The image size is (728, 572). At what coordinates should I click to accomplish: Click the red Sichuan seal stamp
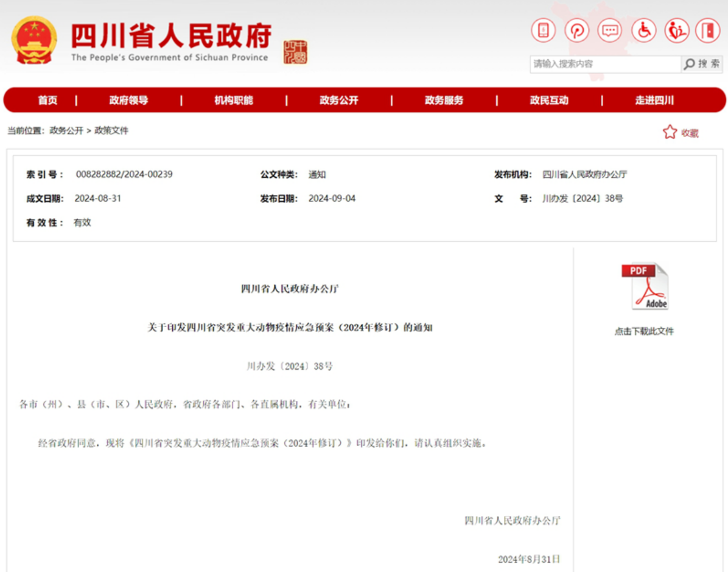[295, 51]
